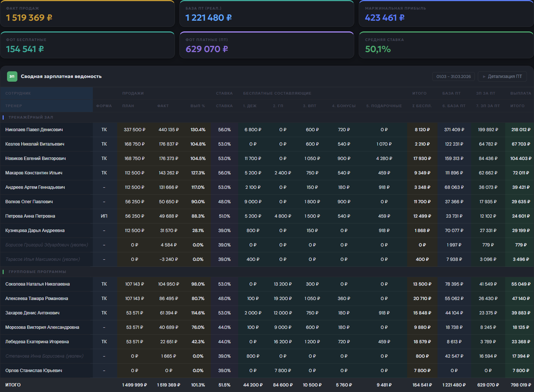This screenshot has width=534, height=392.
Task: Open dismissed employee Тарасов Илья Максимович
Action: tap(43, 259)
